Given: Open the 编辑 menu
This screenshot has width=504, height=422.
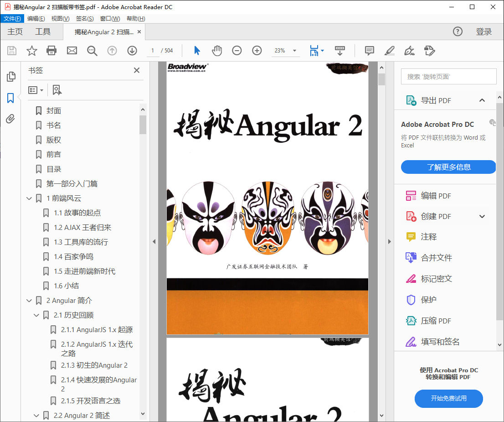Looking at the screenshot, I should (36, 19).
